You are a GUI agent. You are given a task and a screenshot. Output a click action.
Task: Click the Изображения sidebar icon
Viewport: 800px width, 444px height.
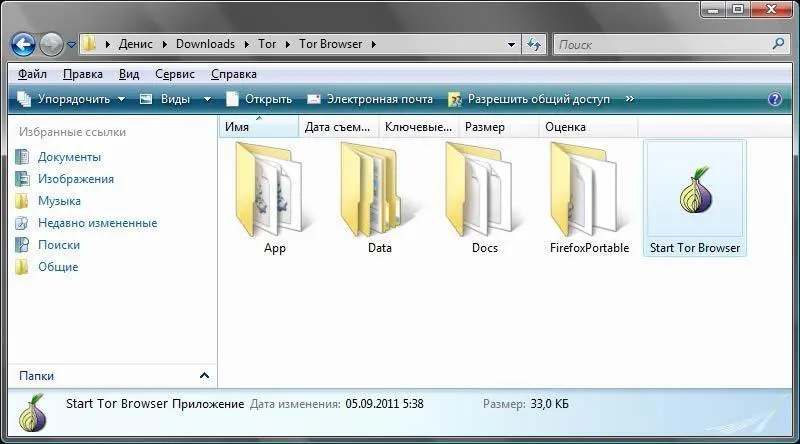[x=22, y=179]
